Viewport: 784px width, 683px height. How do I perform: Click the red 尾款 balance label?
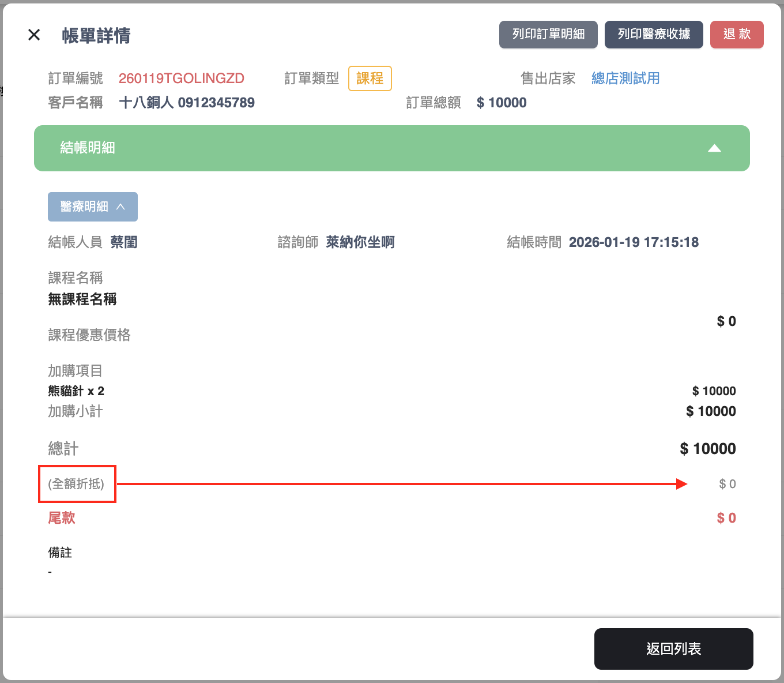pos(62,518)
